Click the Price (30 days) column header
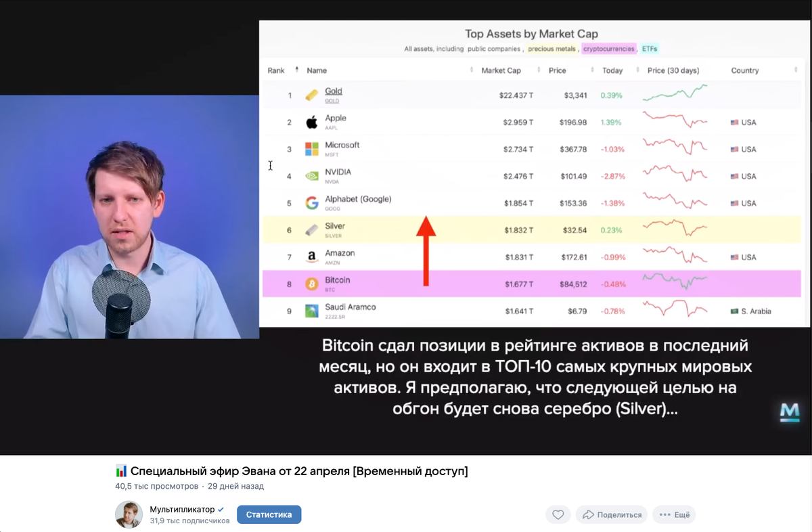 [673, 70]
